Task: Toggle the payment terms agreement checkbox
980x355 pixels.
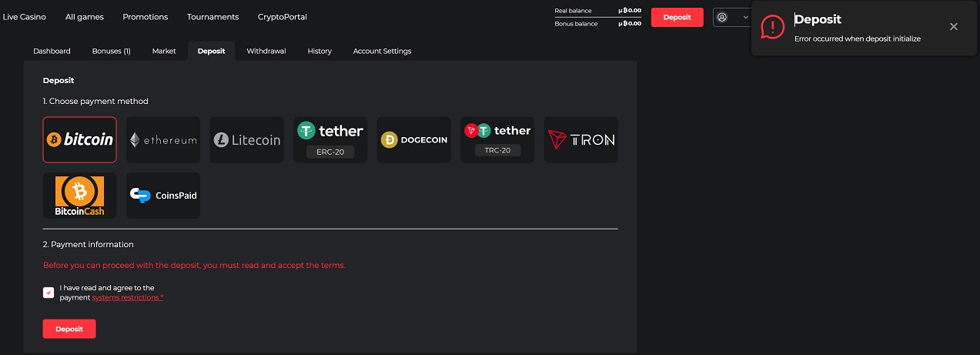Action: (48, 293)
